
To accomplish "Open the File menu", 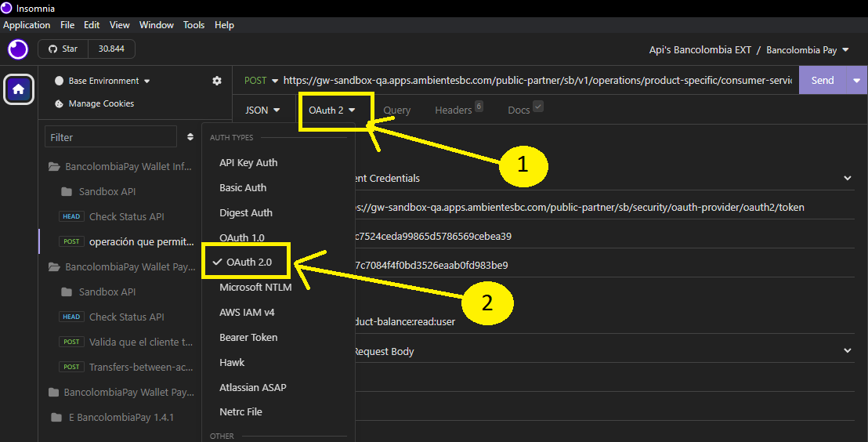I will [67, 25].
